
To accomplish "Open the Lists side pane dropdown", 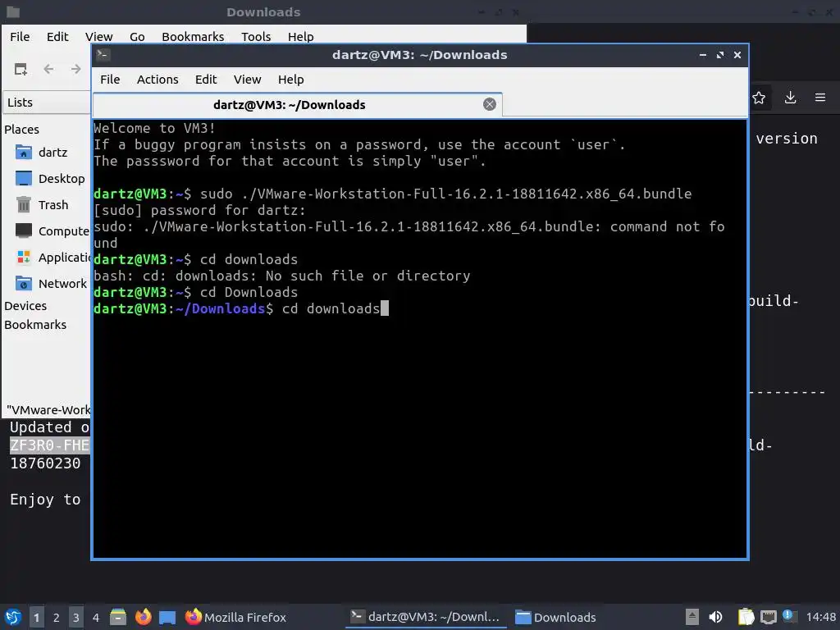I will point(47,103).
